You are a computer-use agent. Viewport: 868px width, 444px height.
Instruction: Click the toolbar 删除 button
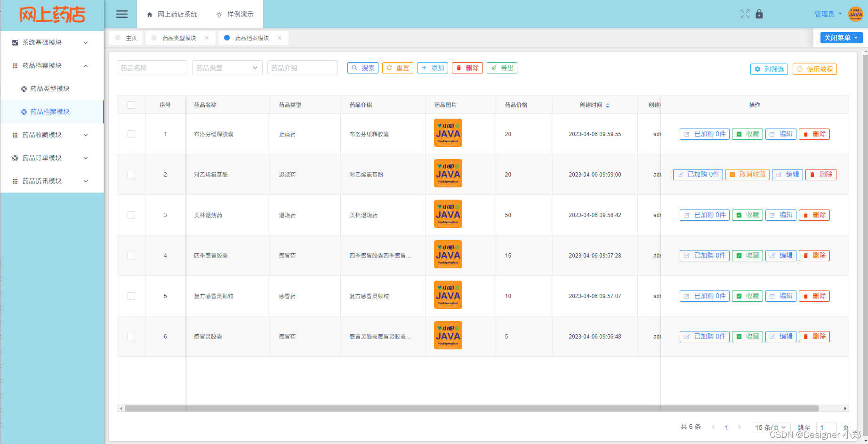point(467,68)
